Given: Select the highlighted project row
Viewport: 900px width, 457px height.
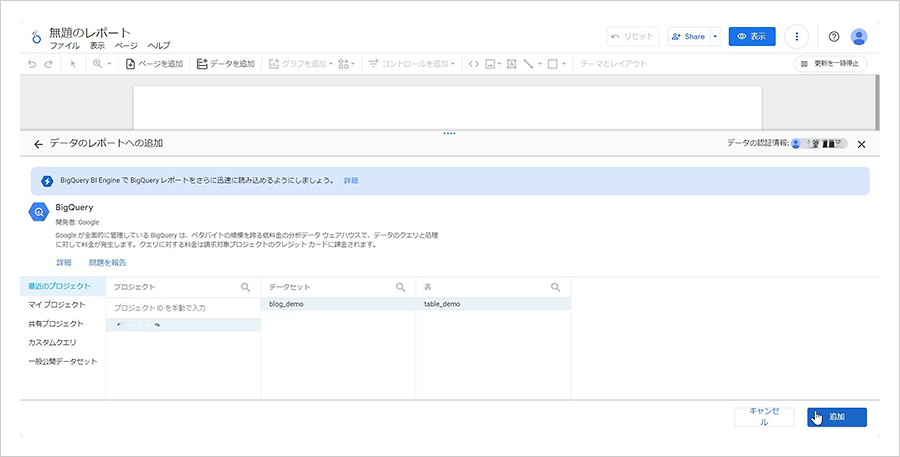Looking at the screenshot, I should coord(183,325).
